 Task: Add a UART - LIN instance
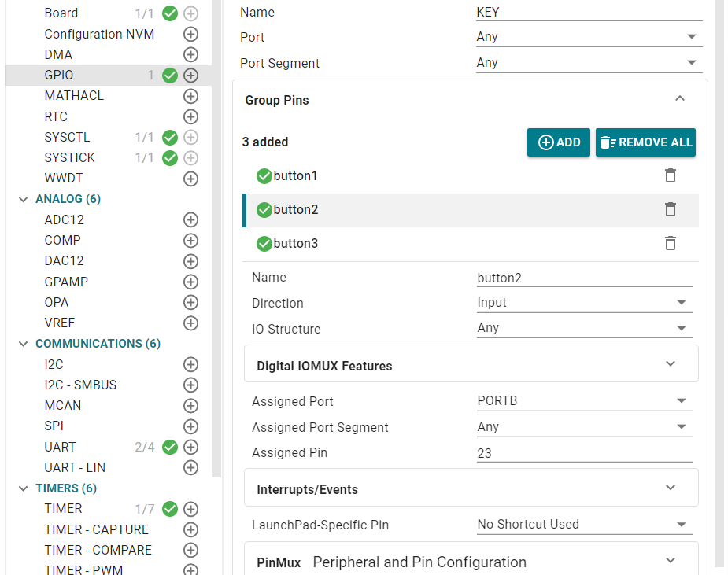pyautogui.click(x=190, y=467)
